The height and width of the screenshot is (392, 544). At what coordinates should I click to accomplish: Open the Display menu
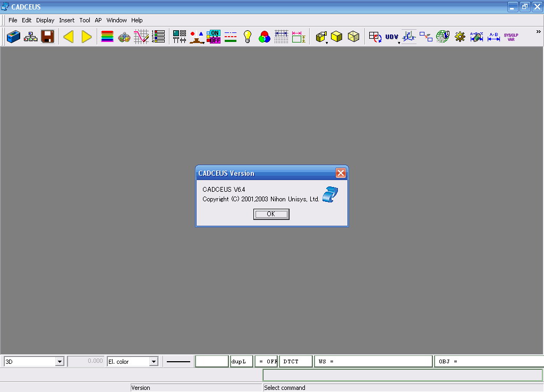tap(45, 20)
